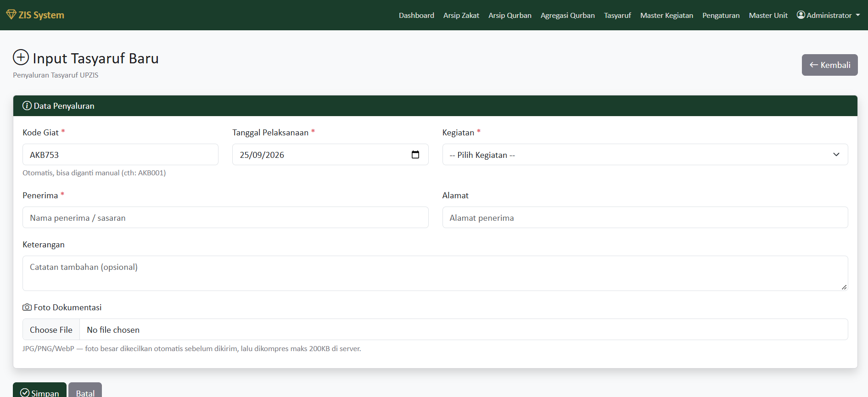The image size is (868, 397).
Task: Click the JPG/PNG/WebP upload hint text
Action: tap(192, 349)
